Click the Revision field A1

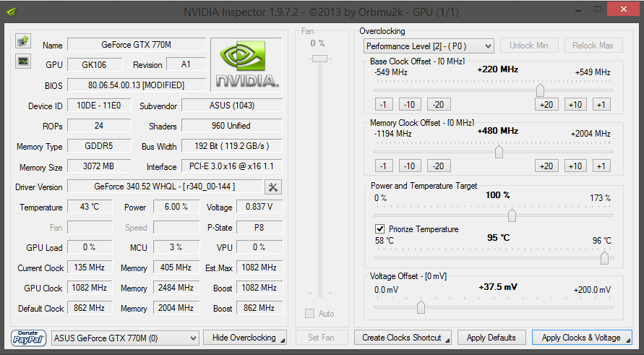[186, 64]
